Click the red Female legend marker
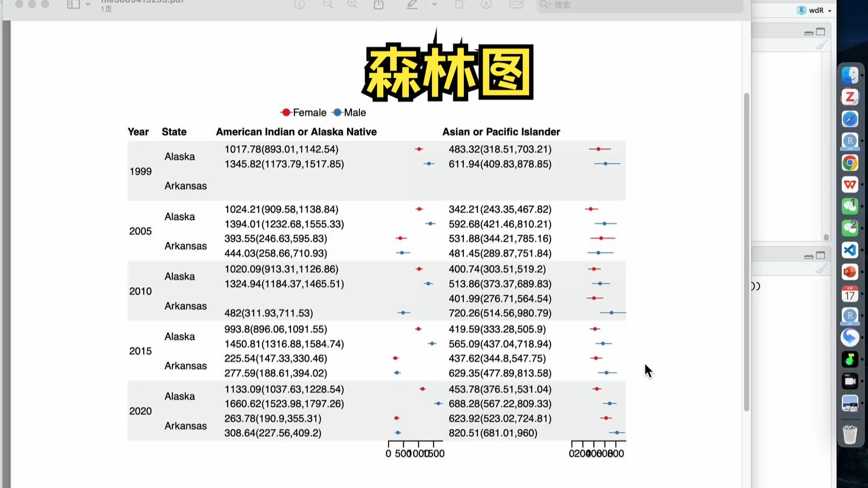 tap(286, 112)
